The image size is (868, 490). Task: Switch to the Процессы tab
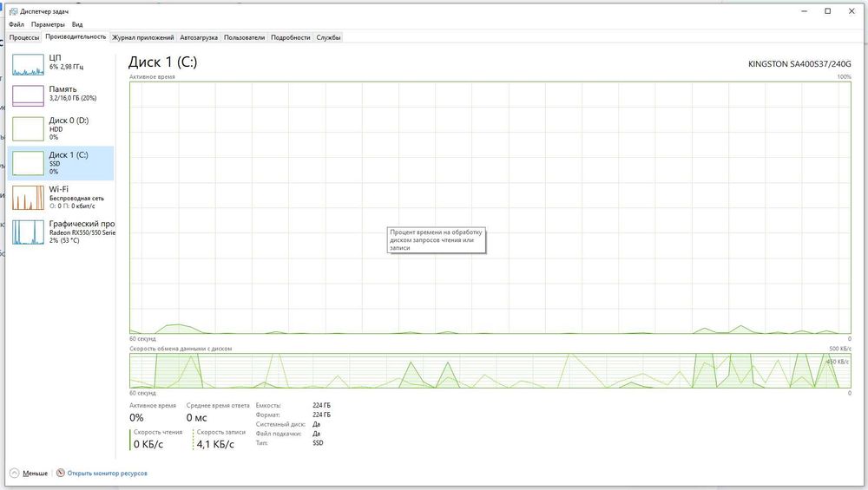pos(24,37)
